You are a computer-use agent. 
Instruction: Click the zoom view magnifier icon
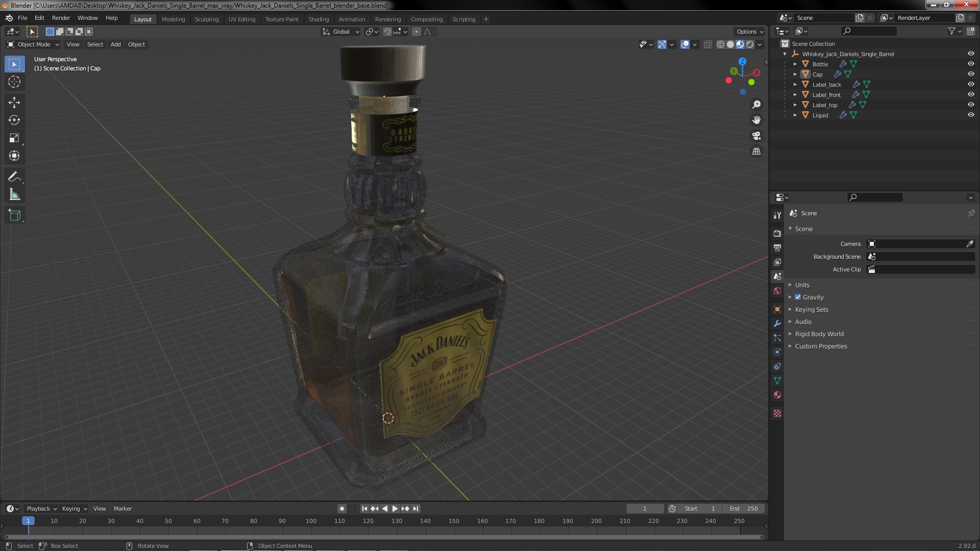[756, 105]
